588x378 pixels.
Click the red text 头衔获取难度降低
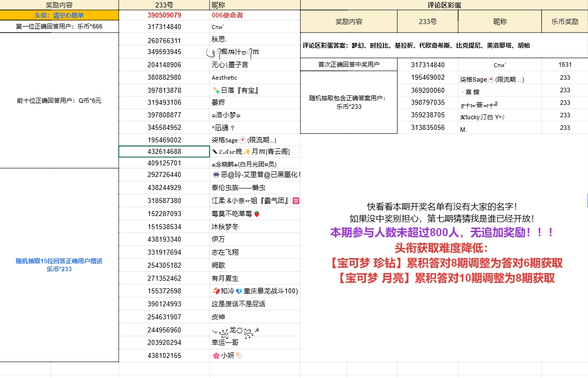click(x=441, y=248)
